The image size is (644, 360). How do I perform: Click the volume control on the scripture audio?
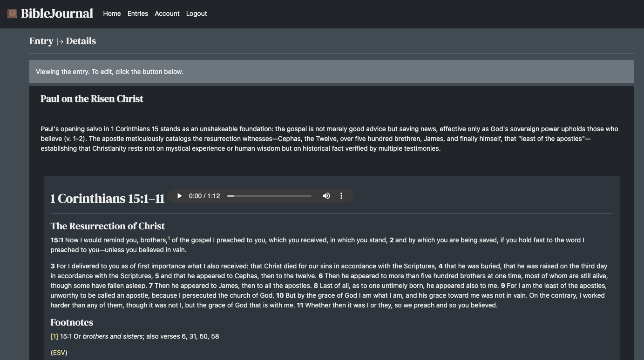tap(326, 195)
